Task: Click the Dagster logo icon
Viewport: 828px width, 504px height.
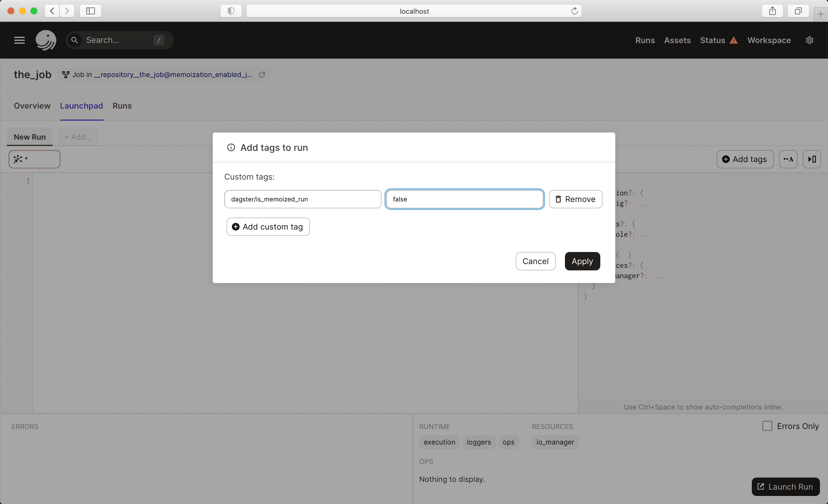Action: click(x=46, y=40)
